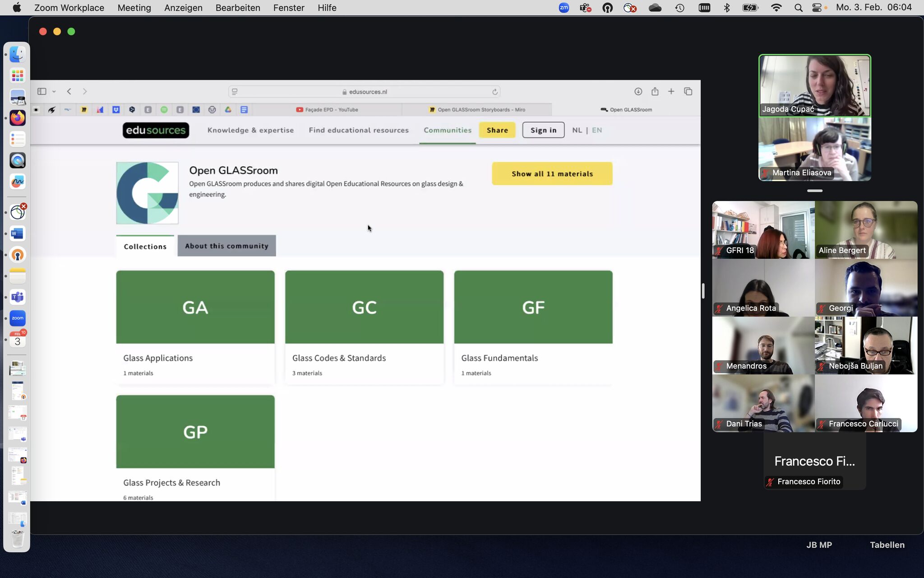This screenshot has height=578, width=924.
Task: Open the Wi-Fi menu bar icon
Action: tap(776, 8)
